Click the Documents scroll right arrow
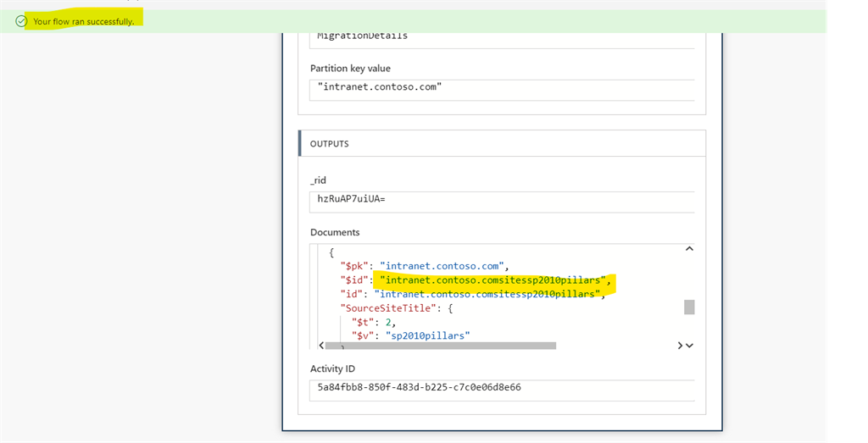Image resolution: width=868 pixels, height=443 pixels. coord(680,346)
